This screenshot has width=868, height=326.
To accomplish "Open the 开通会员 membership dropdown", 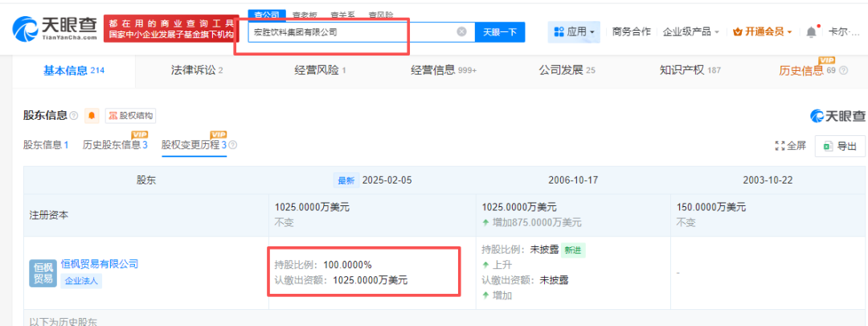I will 762,32.
